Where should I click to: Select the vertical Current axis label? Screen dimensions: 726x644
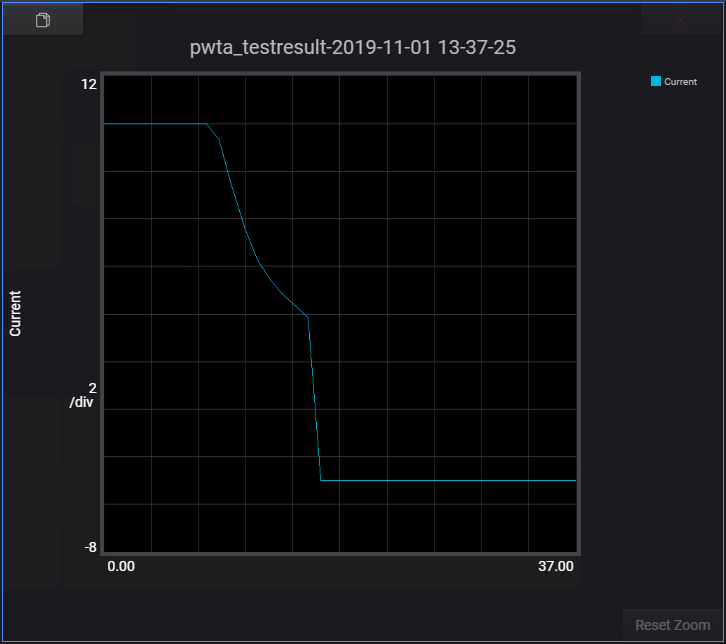pos(15,313)
